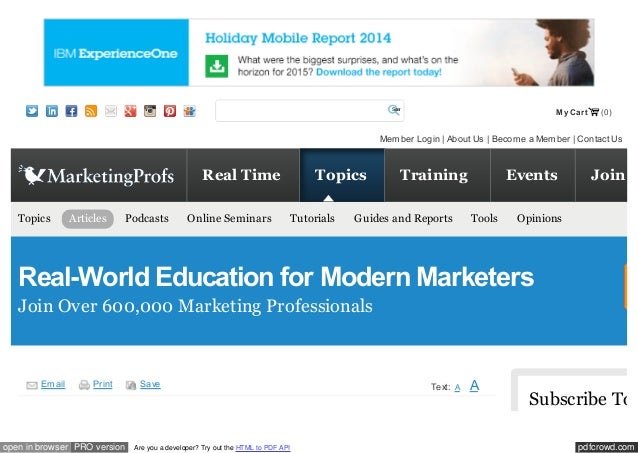The image size is (638, 453).
Task: Open the Real Time main tab
Action: click(241, 175)
